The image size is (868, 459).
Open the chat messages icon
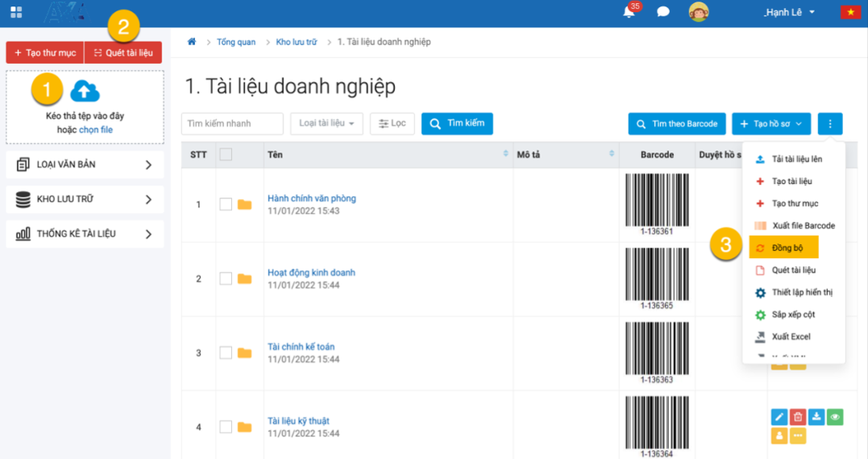(662, 11)
